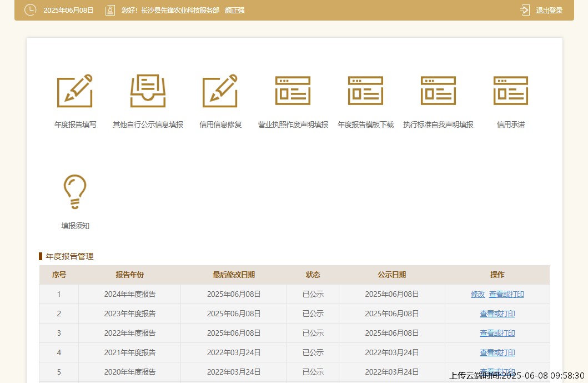Viewport: 588px width, 383px height.
Task: Click the 执行标准自我声明填报 label
Action: click(x=439, y=125)
